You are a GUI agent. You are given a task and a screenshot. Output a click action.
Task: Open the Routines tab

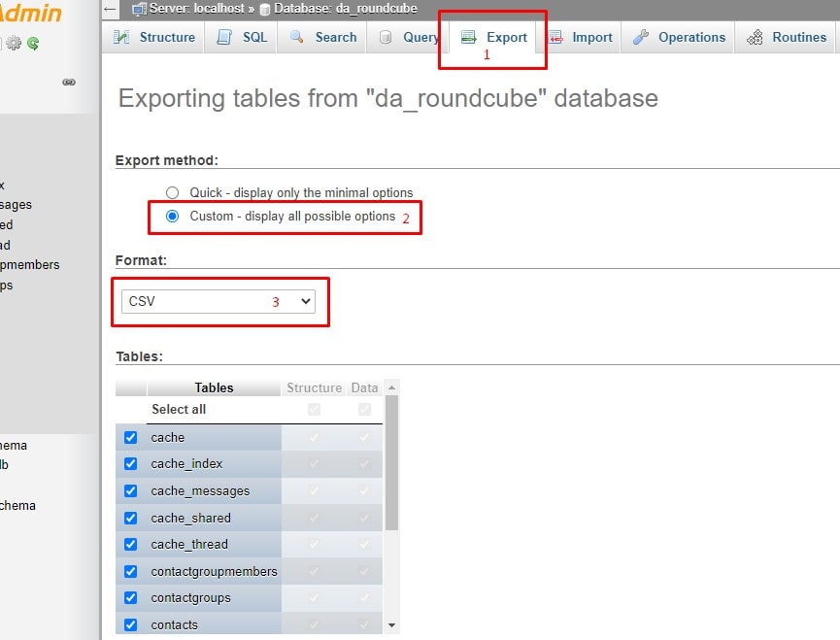tap(786, 38)
